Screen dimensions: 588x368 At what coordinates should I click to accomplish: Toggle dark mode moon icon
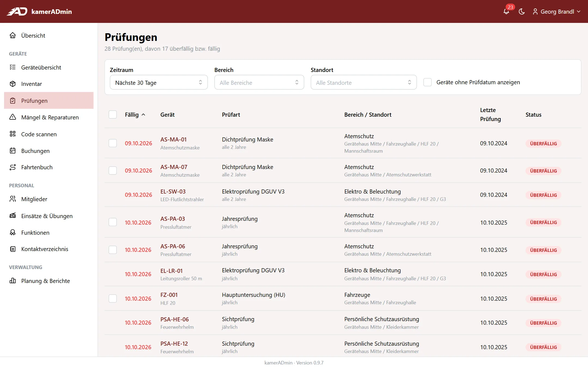coord(522,11)
